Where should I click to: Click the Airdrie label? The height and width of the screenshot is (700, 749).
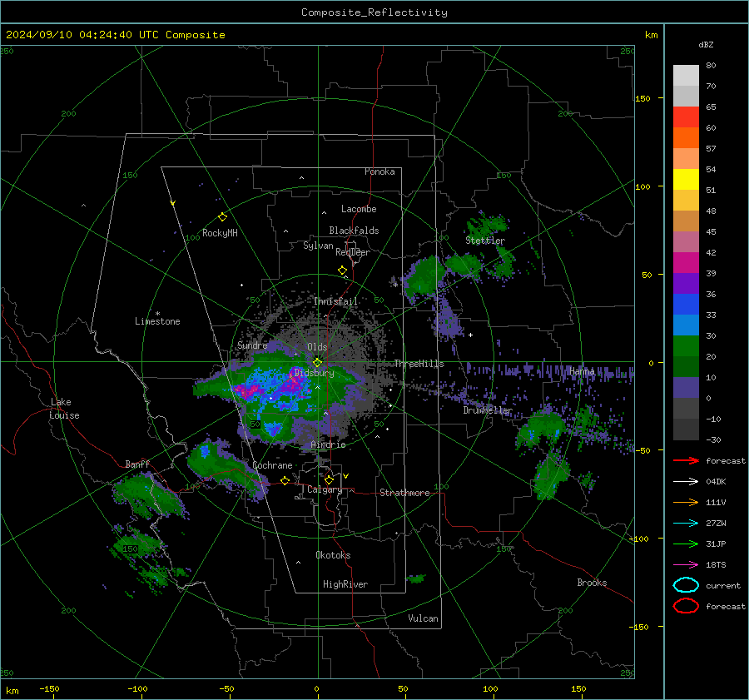(x=328, y=444)
